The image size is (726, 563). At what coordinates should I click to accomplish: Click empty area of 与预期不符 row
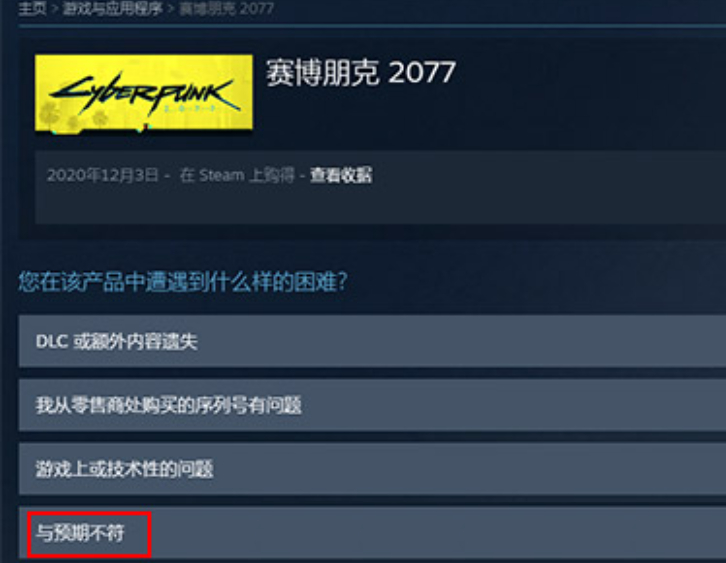pos(417,533)
